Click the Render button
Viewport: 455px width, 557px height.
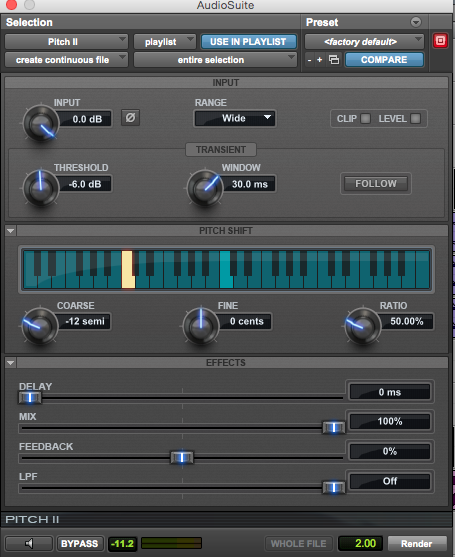coord(417,544)
